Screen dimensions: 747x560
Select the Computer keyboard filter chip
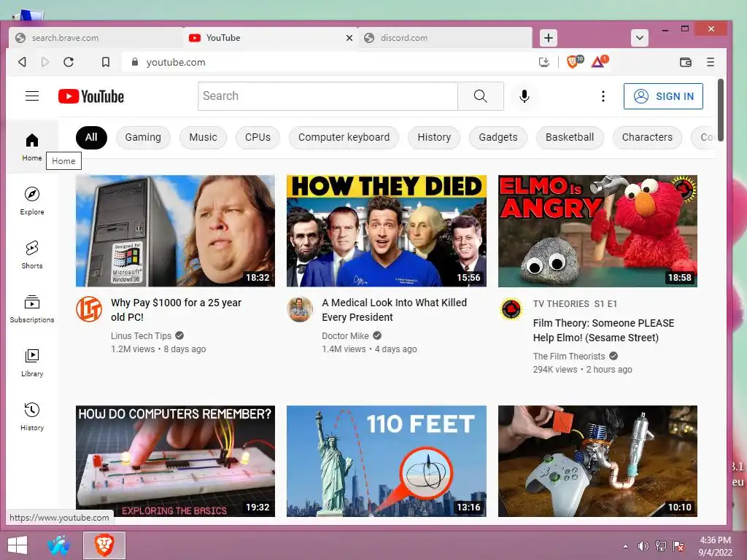tap(344, 138)
